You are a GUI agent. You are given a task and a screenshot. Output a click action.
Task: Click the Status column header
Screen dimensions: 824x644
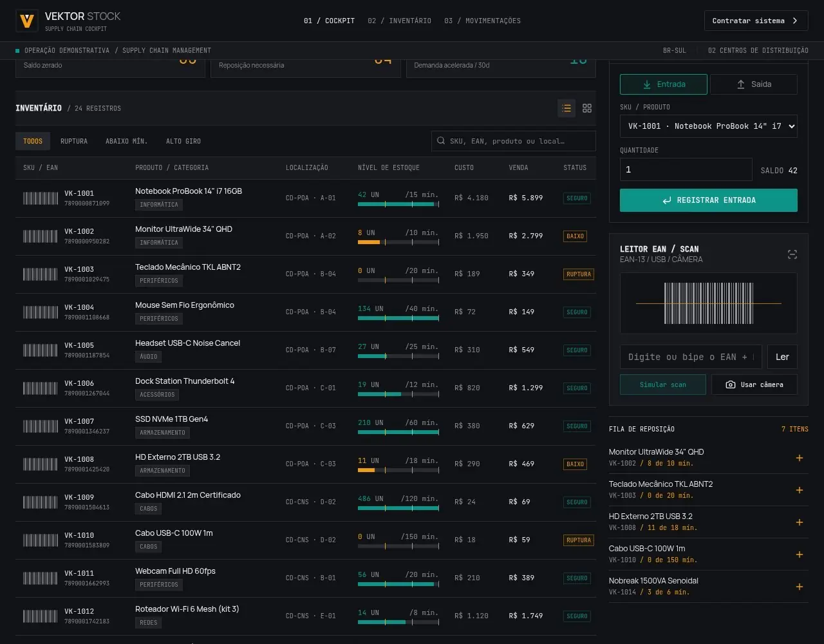coord(575,167)
